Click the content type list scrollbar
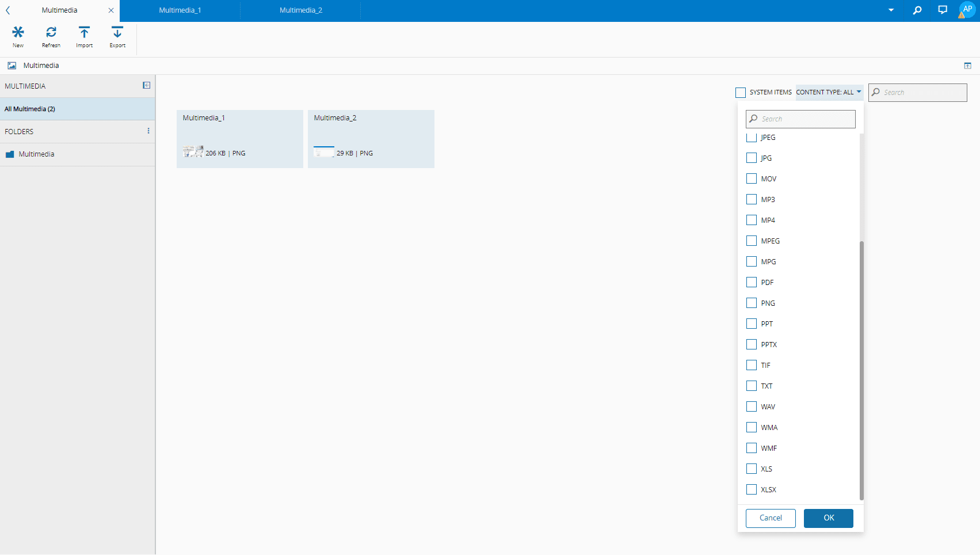 (x=861, y=368)
